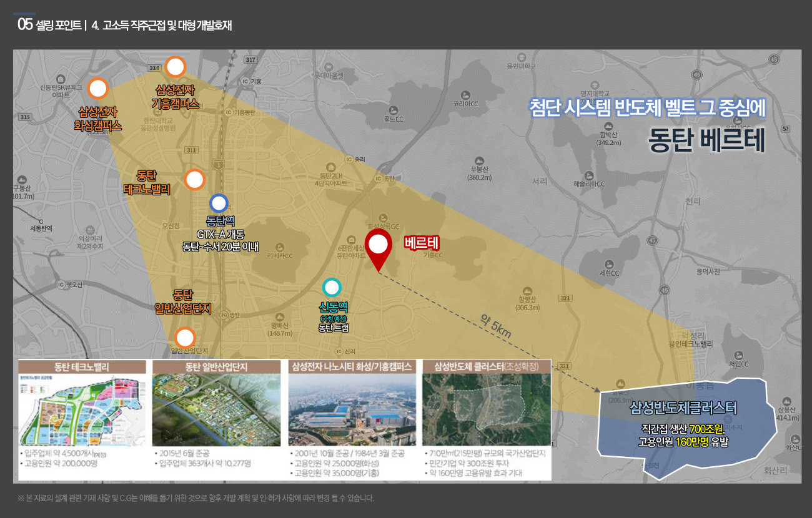Click the route 315 road shield
Image resolution: width=812 pixels, height=518 pixels.
pos(25,117)
